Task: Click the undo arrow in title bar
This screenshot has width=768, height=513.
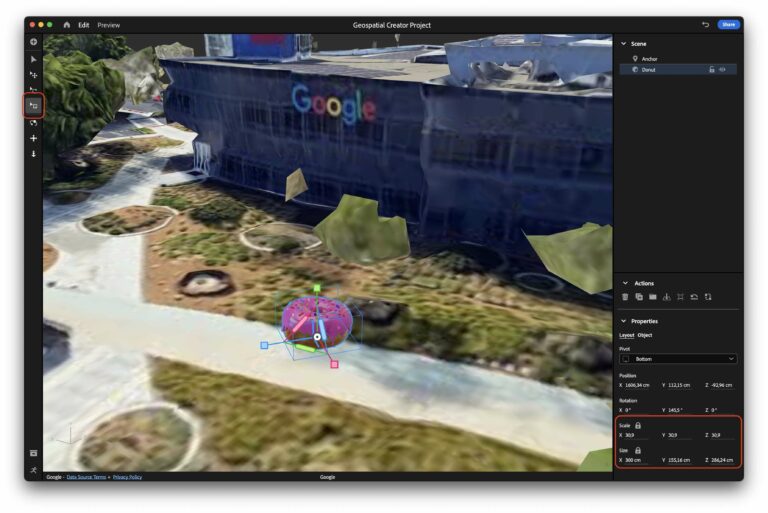Action: tap(705, 24)
